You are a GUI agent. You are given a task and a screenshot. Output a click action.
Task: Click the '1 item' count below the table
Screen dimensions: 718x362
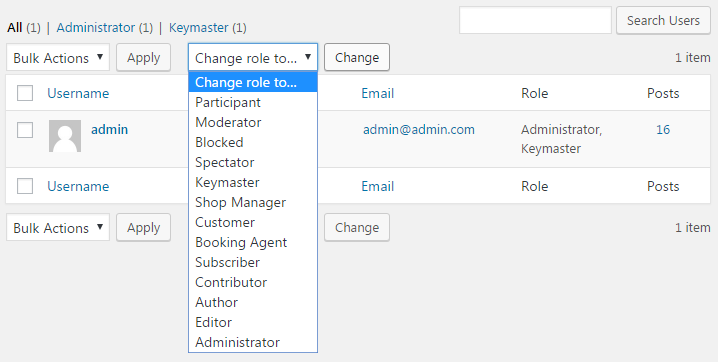pos(692,227)
